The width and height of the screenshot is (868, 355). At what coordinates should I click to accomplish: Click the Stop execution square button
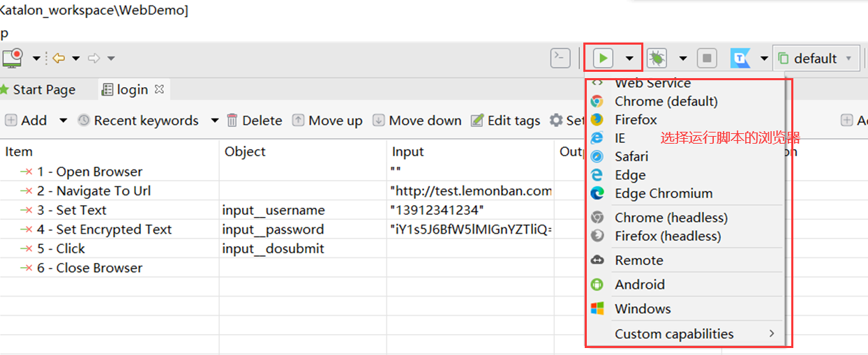click(708, 59)
